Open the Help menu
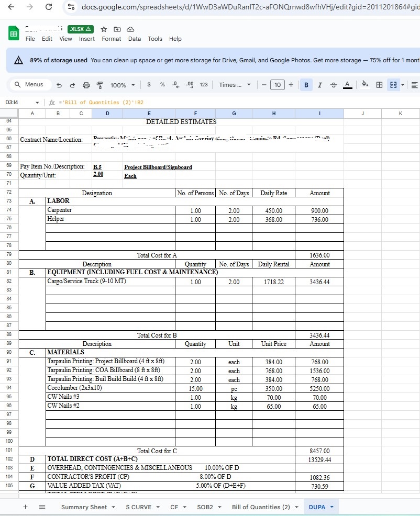Image resolution: width=420 pixels, height=516 pixels. pyautogui.click(x=175, y=39)
